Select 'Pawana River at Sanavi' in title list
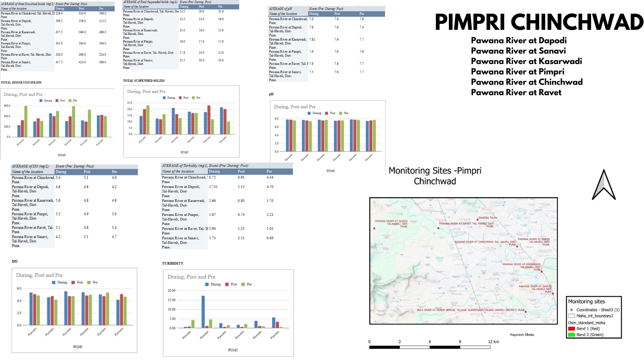This screenshot has height=362, width=644. coord(518,51)
